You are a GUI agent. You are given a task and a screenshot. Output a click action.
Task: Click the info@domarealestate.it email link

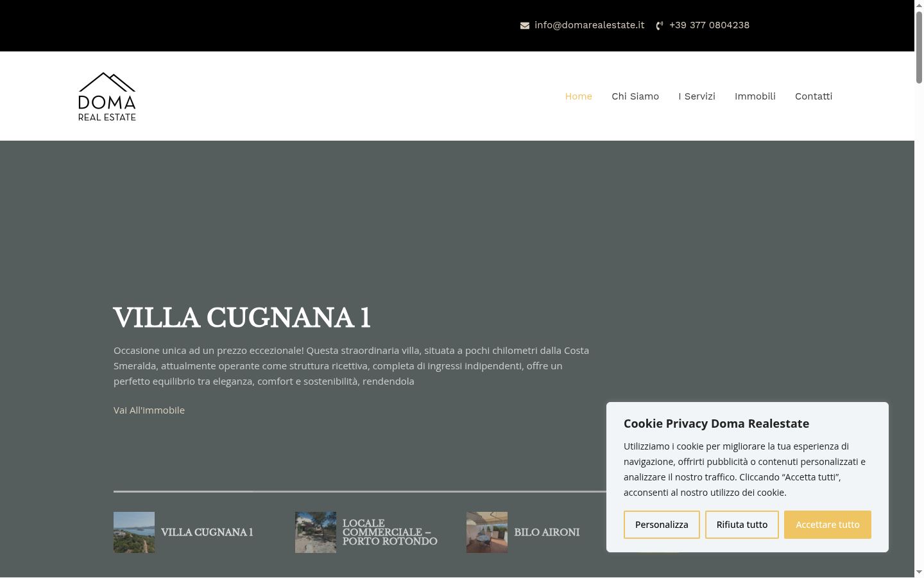tap(589, 25)
